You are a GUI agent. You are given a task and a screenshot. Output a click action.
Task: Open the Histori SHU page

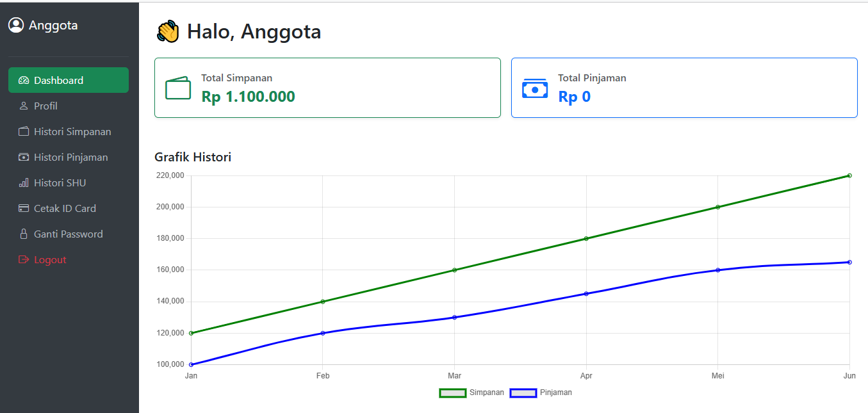[60, 183]
